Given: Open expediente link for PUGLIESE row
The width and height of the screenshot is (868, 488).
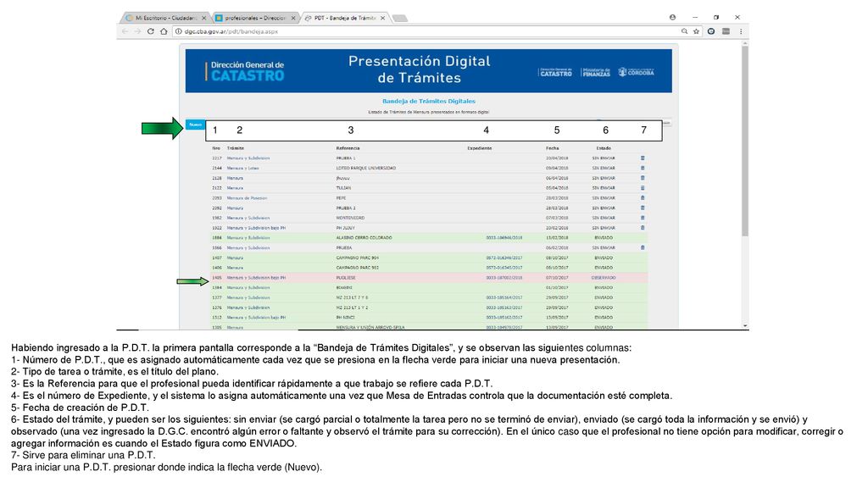Looking at the screenshot, I should [504, 278].
